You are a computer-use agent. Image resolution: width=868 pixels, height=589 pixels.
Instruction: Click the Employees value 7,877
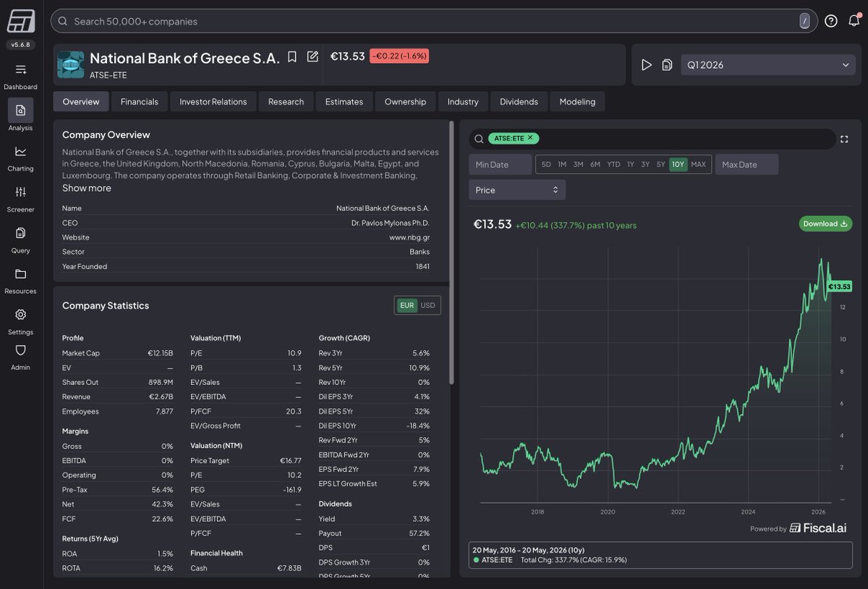164,411
